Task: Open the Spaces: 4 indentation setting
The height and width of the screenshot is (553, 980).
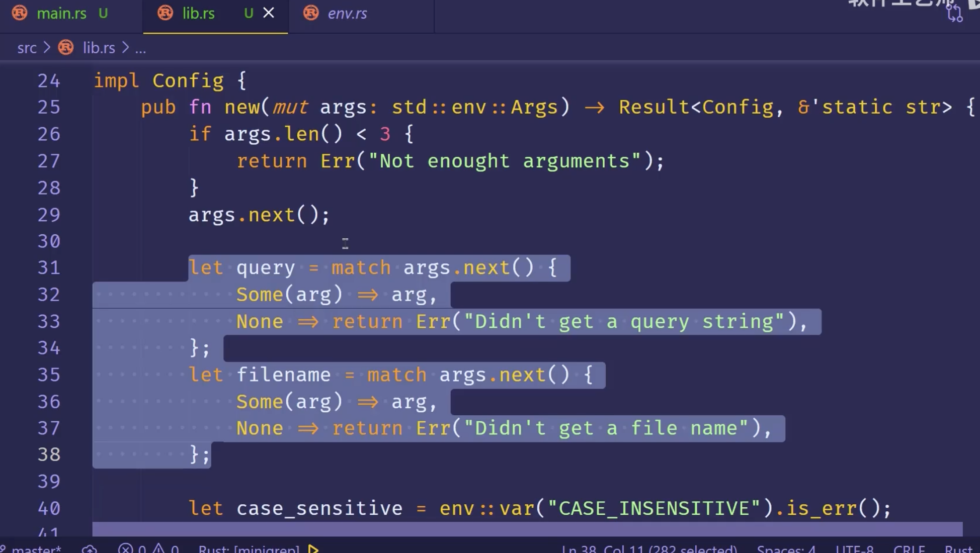Action: click(x=786, y=549)
